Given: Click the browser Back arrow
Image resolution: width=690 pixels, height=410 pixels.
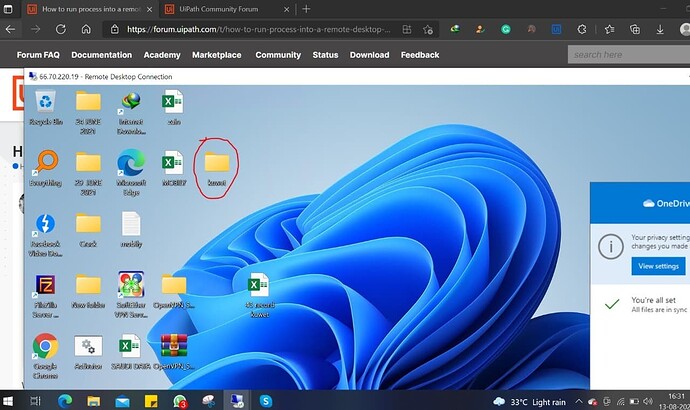Looking at the screenshot, I should pyautogui.click(x=10, y=29).
